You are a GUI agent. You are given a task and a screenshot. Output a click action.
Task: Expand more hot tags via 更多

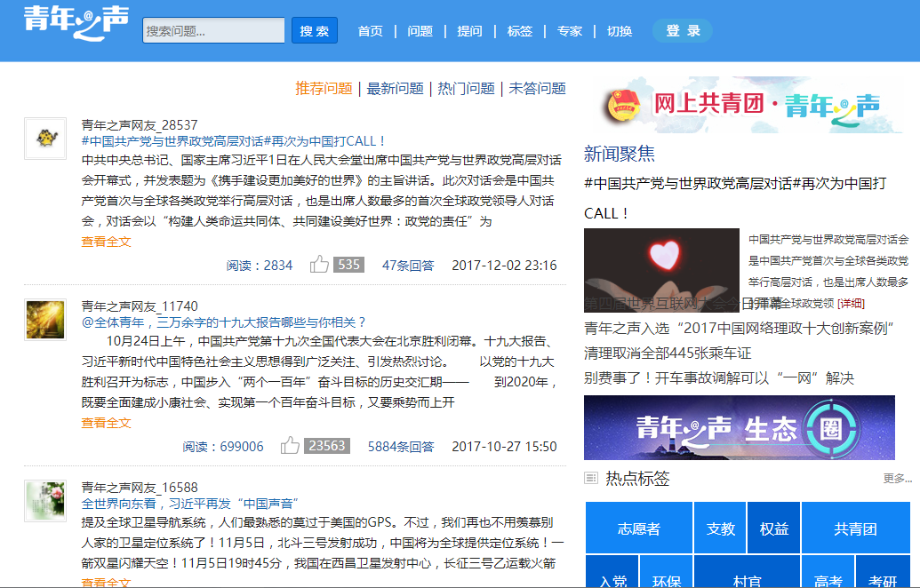tap(896, 479)
